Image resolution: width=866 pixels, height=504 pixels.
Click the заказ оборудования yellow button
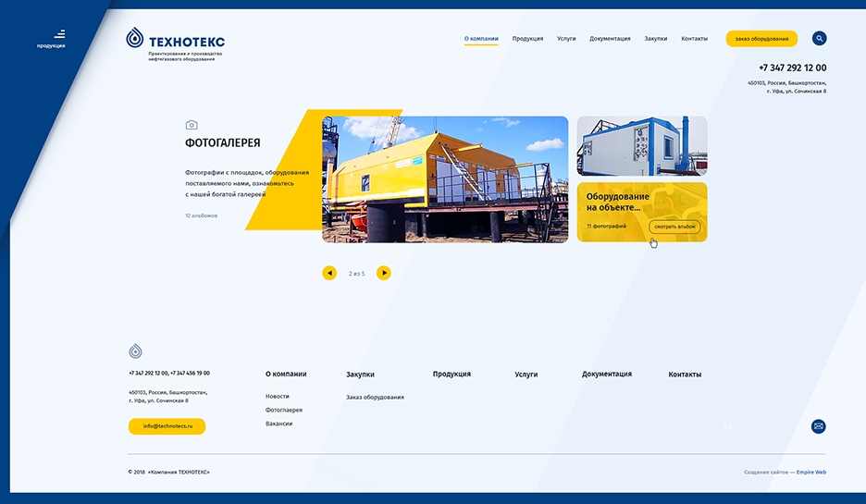(x=761, y=39)
